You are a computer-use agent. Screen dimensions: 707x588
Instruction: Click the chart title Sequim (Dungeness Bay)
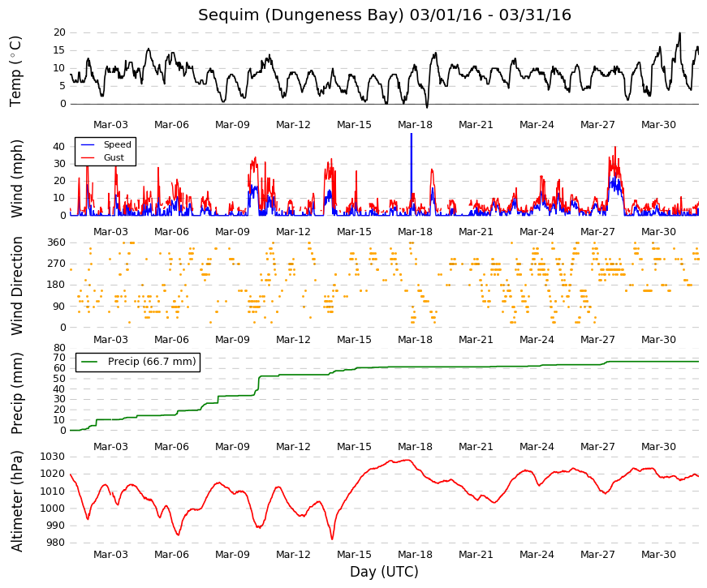pos(301,15)
